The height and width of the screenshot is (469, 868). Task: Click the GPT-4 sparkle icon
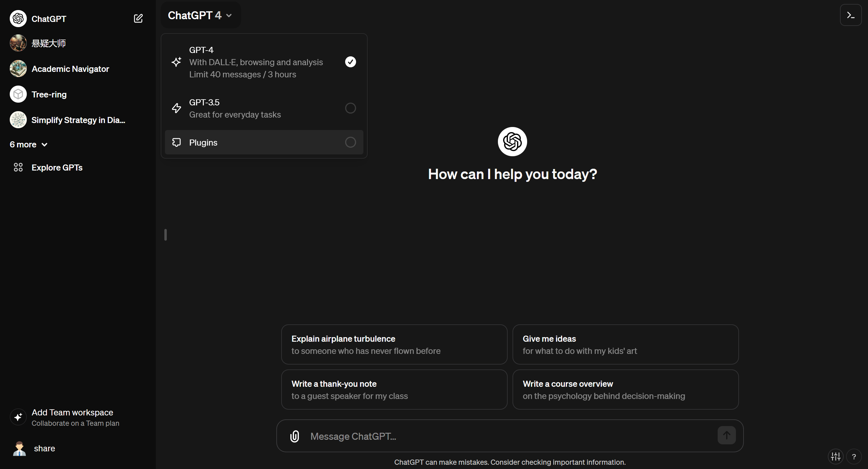pos(177,62)
